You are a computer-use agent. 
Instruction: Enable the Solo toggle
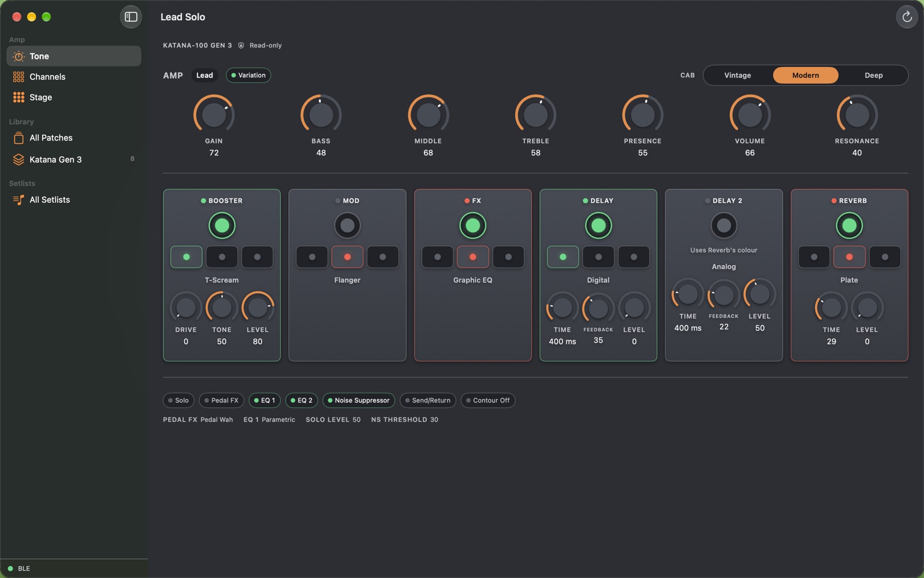[x=178, y=401]
